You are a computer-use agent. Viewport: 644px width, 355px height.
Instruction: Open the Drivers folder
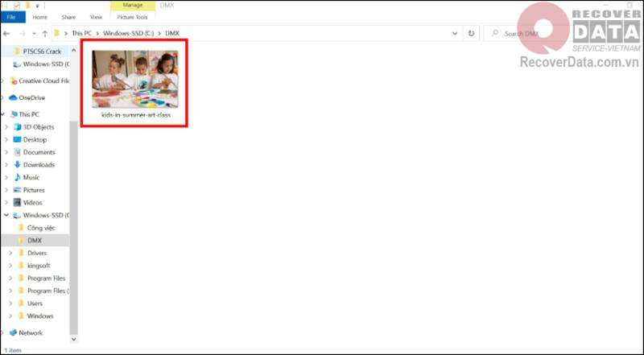point(37,253)
